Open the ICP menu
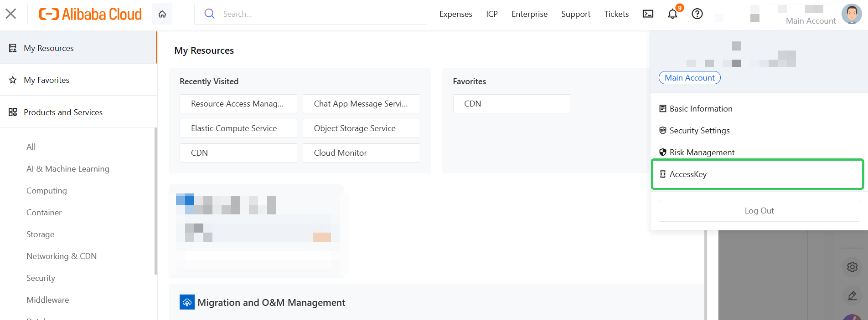Screen dimensions: 868x320 492,14
